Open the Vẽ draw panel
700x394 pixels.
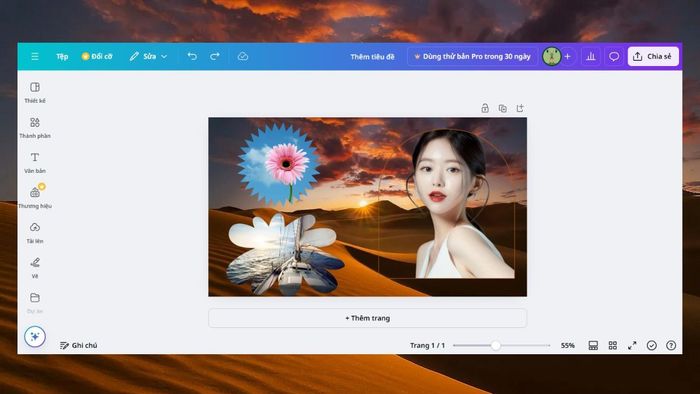click(x=35, y=268)
